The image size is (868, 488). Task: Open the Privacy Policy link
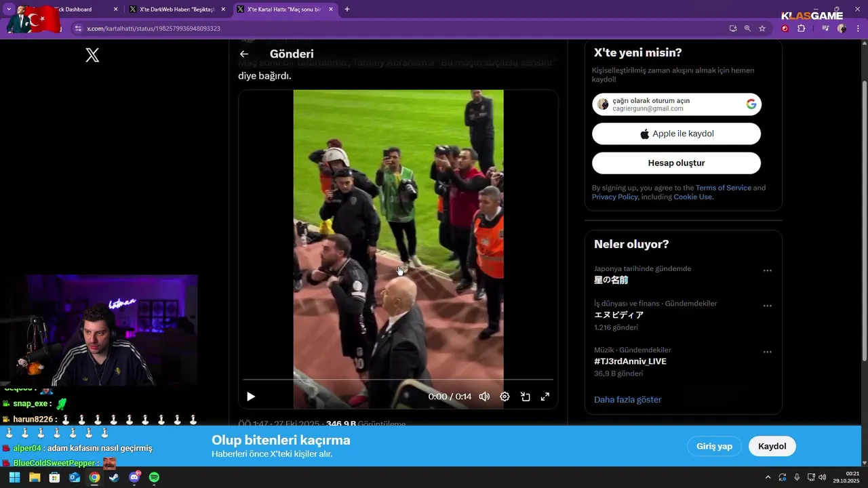pos(615,197)
